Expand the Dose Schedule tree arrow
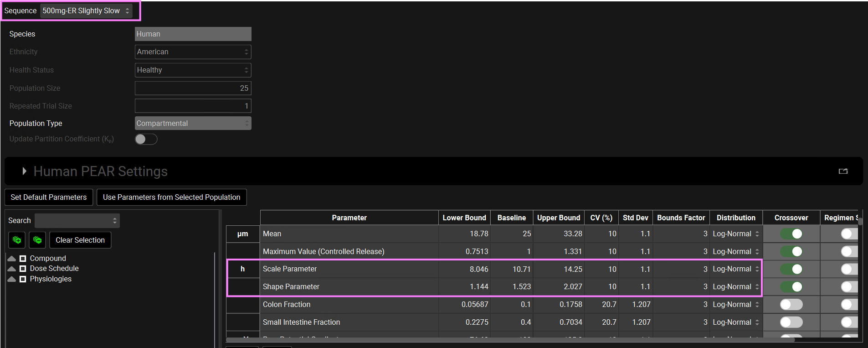The height and width of the screenshot is (348, 868). click(12, 269)
